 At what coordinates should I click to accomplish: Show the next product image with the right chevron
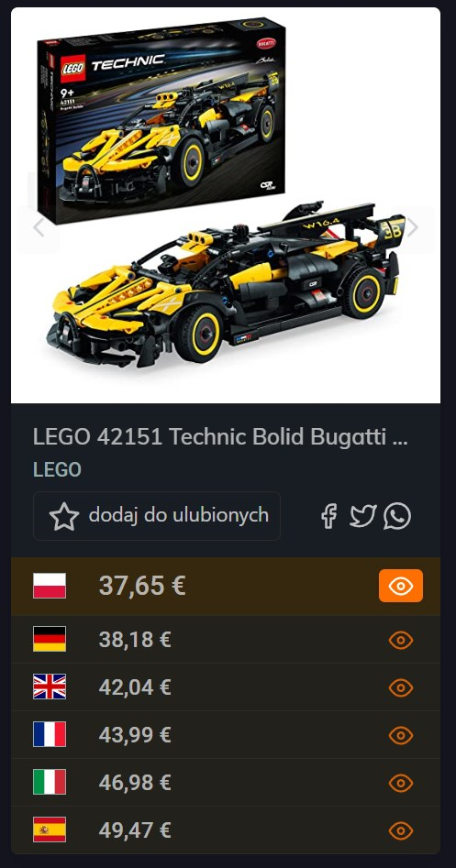tap(413, 227)
